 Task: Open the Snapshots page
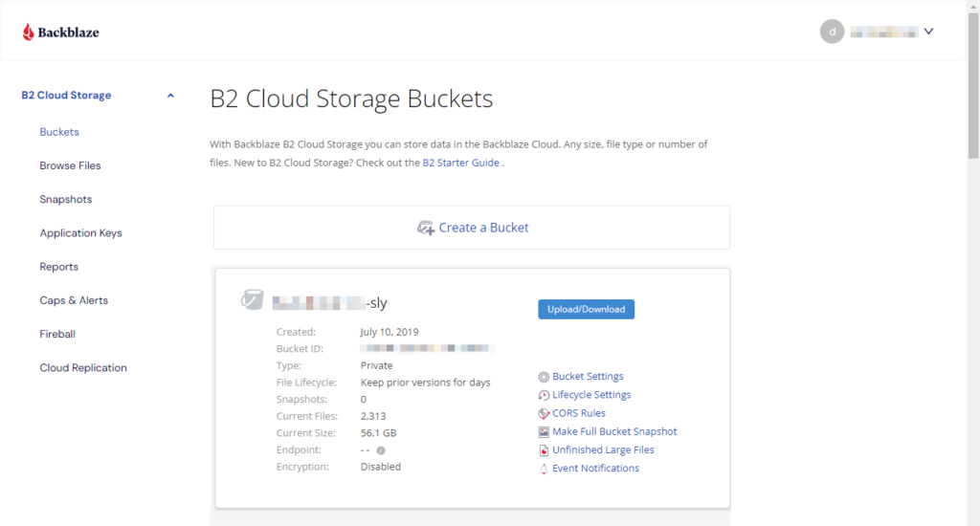pos(66,199)
